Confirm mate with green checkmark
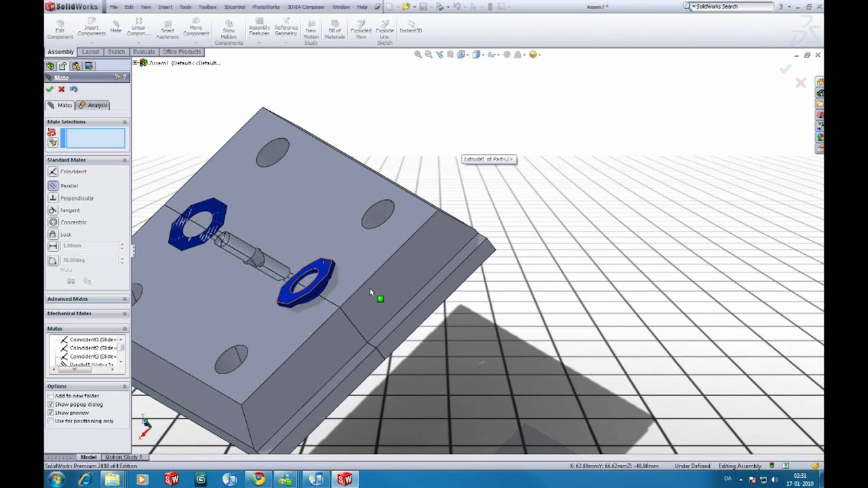Viewport: 868px width, 488px height. click(x=50, y=89)
